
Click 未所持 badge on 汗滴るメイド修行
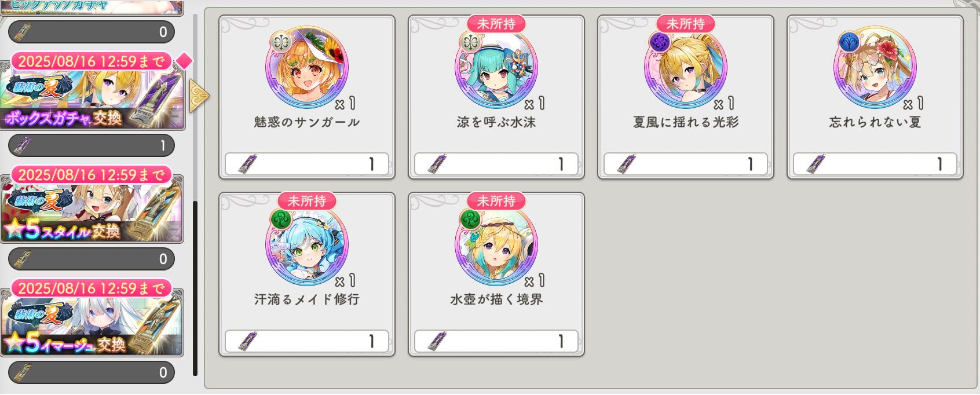click(x=306, y=201)
